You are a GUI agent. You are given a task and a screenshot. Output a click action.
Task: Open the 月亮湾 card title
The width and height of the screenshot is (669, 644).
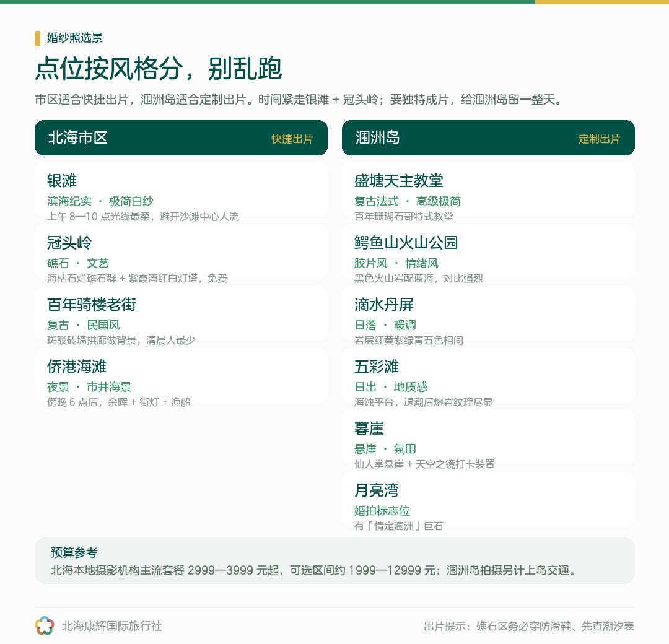pos(377,490)
